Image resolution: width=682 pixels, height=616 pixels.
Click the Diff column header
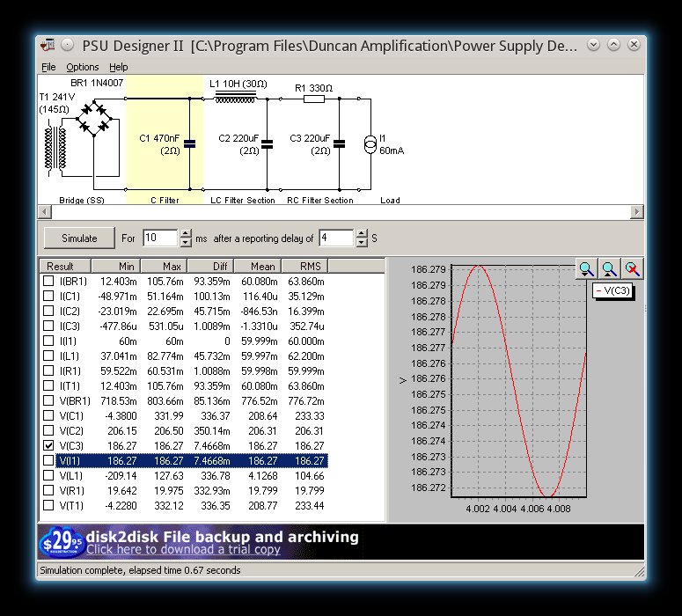coord(210,266)
